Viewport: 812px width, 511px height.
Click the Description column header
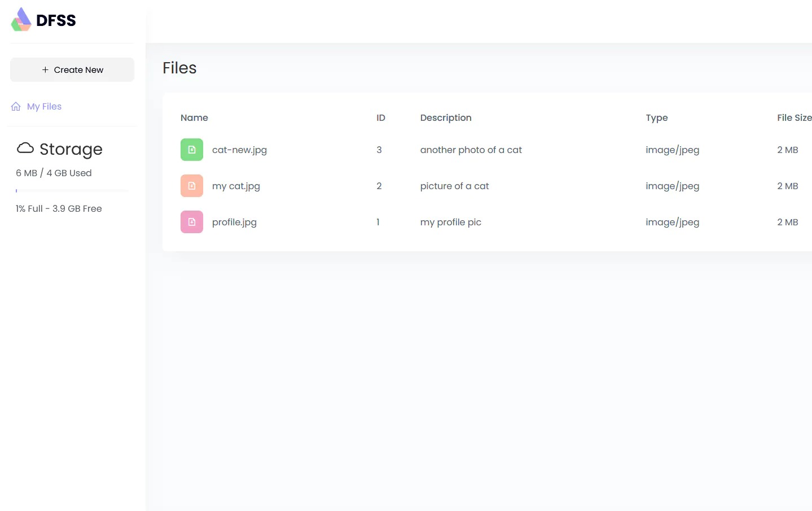[x=446, y=117]
